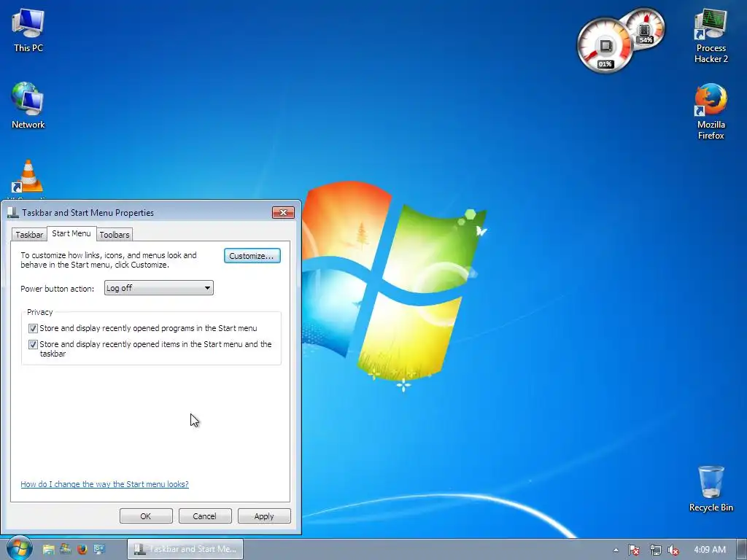Click the Apply button
Viewport: 747px width, 560px height.
(x=264, y=516)
